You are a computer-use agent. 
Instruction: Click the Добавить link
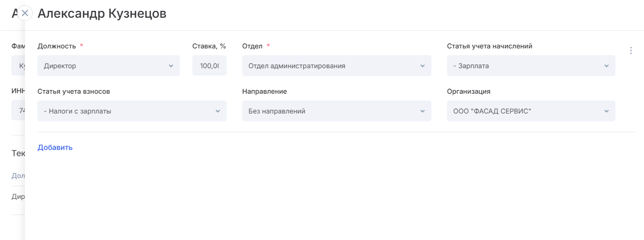[55, 147]
